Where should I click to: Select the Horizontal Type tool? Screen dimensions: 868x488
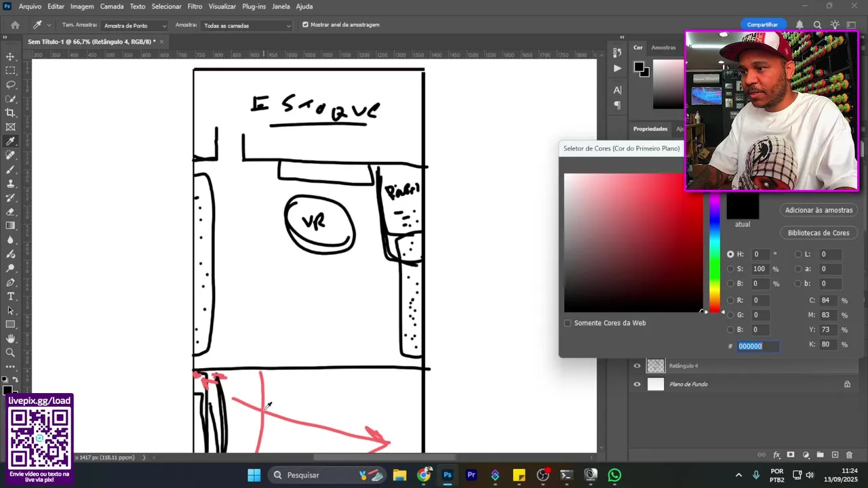point(10,296)
